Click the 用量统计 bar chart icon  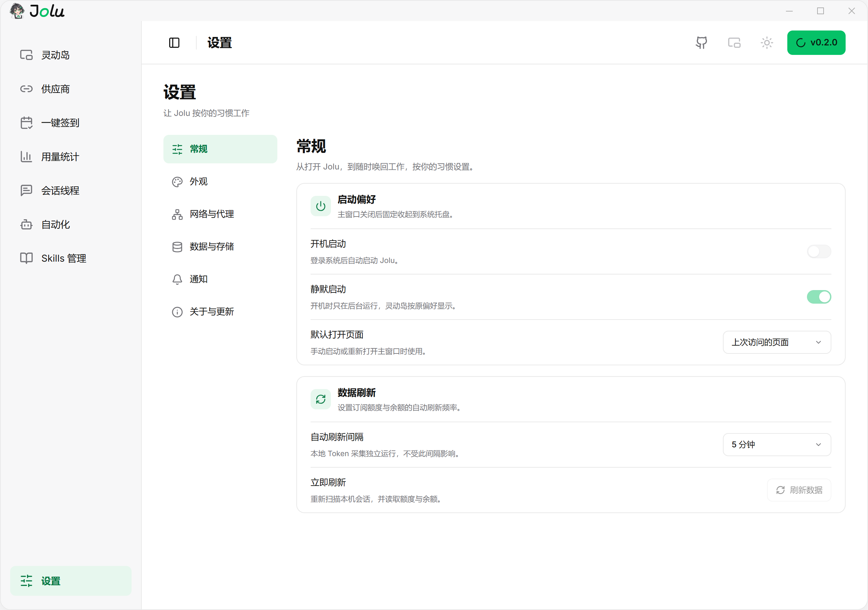point(26,157)
